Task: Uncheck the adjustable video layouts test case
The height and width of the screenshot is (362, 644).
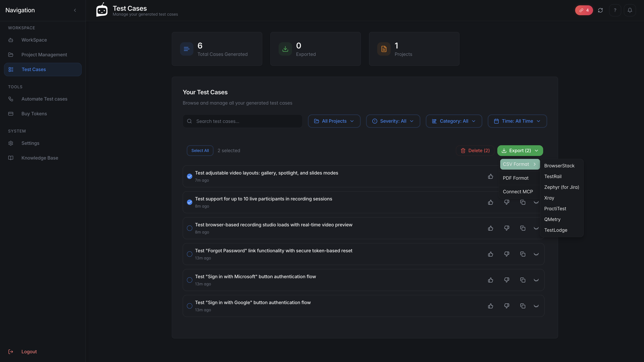Action: (x=189, y=176)
